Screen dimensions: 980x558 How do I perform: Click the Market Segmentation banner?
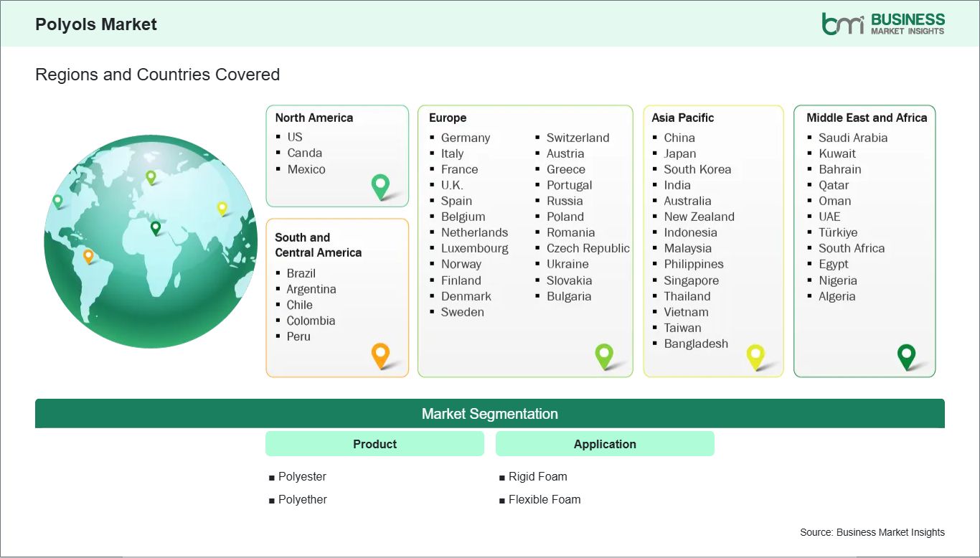pos(490,413)
